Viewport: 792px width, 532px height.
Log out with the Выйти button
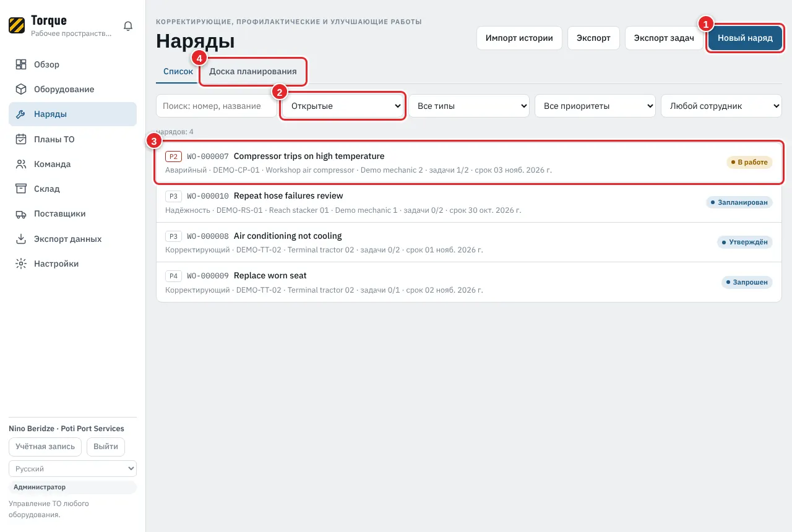[x=106, y=447]
